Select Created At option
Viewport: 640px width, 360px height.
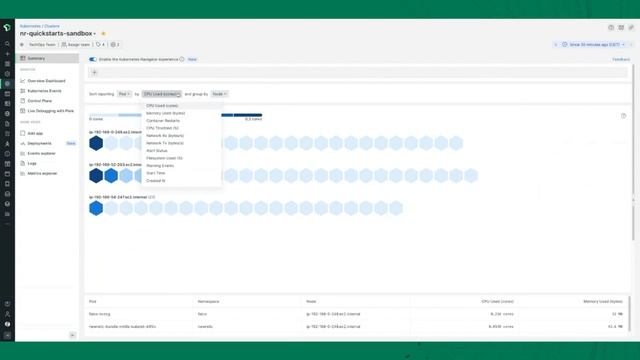click(182, 180)
